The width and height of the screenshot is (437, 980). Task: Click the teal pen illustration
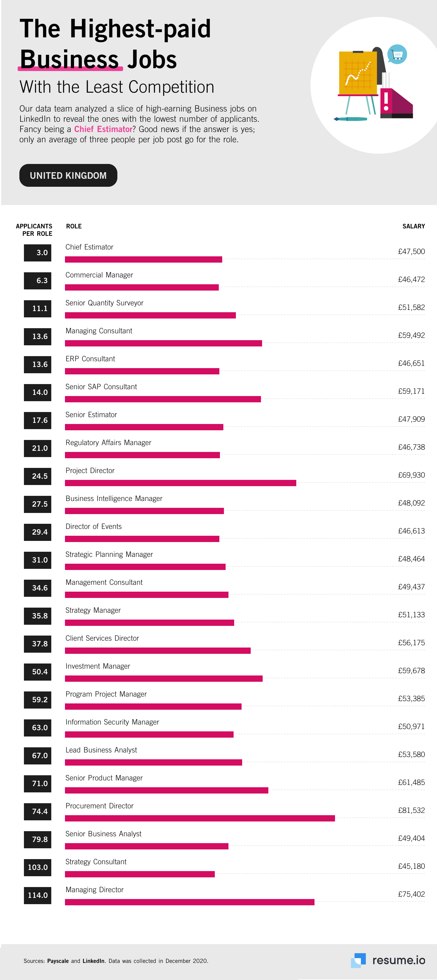(x=350, y=119)
